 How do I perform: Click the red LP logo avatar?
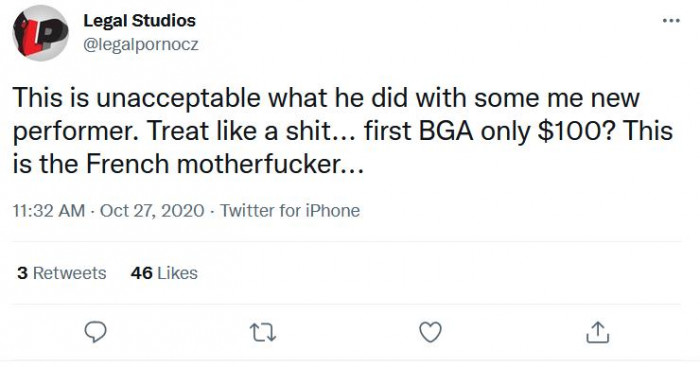pos(41,33)
